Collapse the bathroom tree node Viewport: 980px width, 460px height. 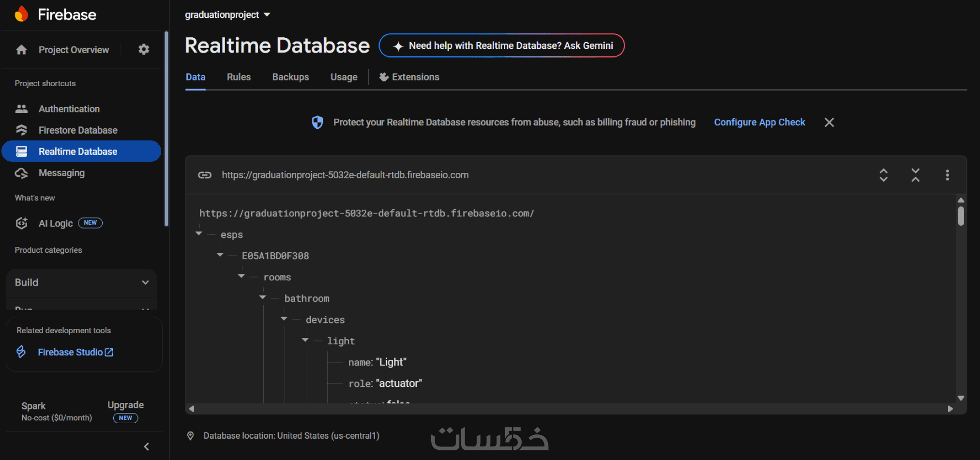click(x=263, y=298)
